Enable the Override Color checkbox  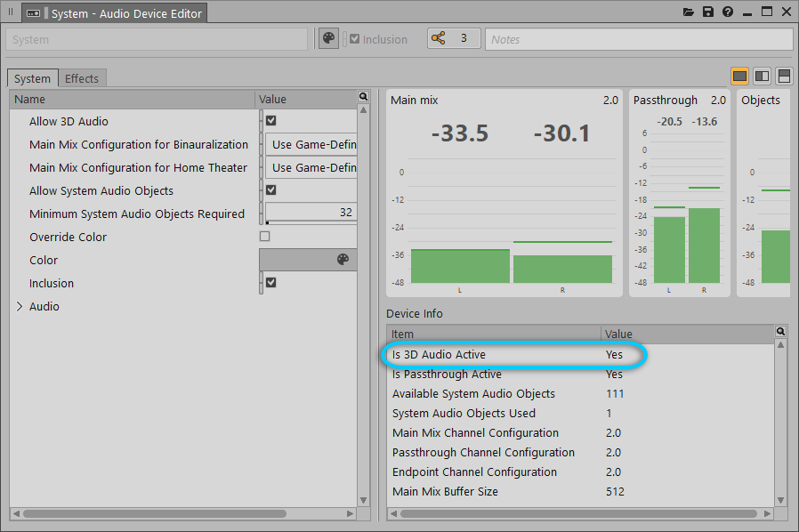pos(264,237)
